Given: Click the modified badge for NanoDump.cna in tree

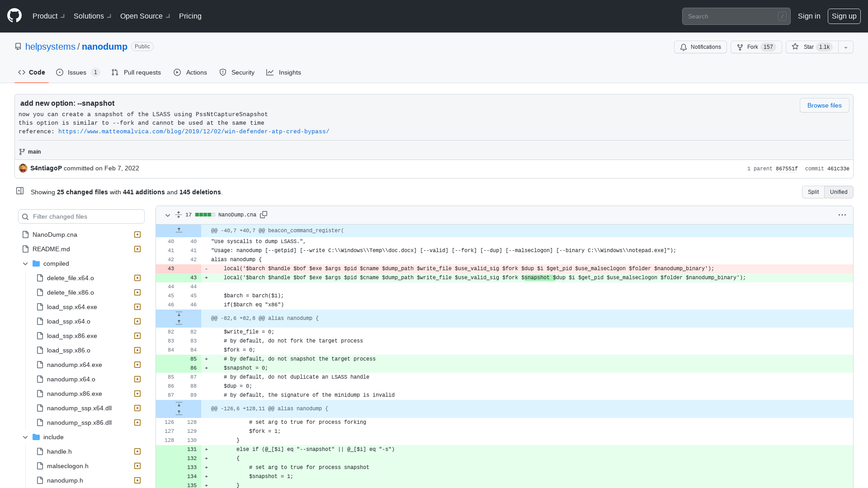Looking at the screenshot, I should [137, 235].
